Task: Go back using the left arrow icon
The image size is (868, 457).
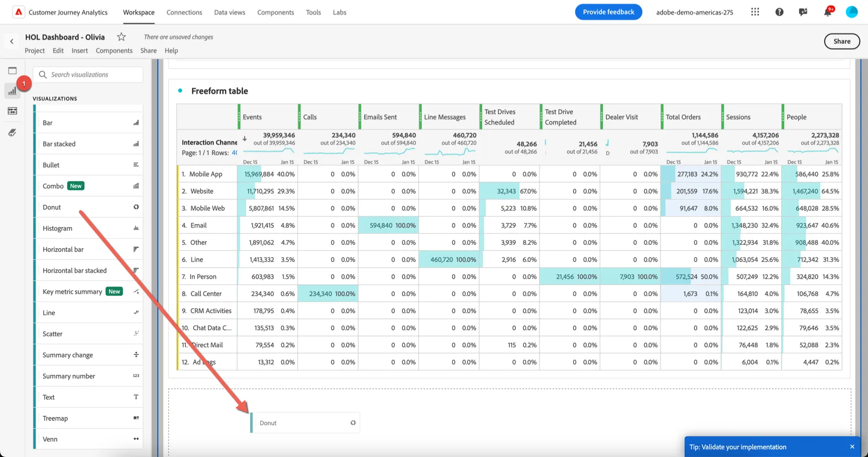Action: point(12,42)
